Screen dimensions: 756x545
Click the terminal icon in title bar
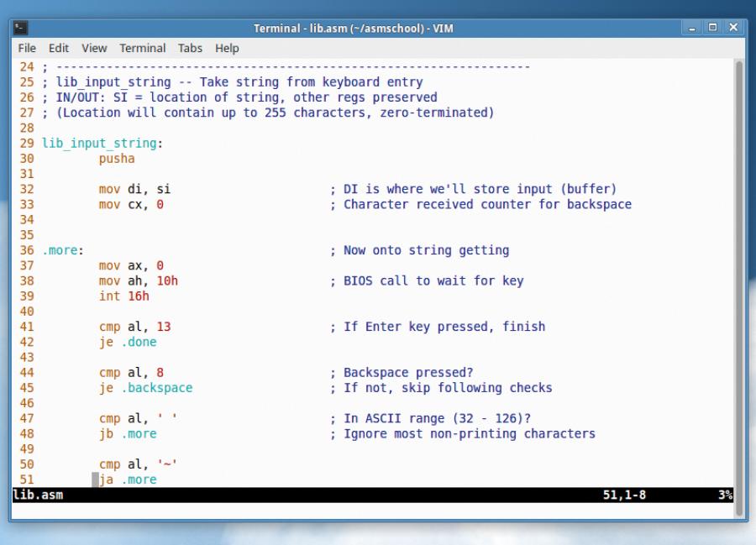[x=21, y=28]
